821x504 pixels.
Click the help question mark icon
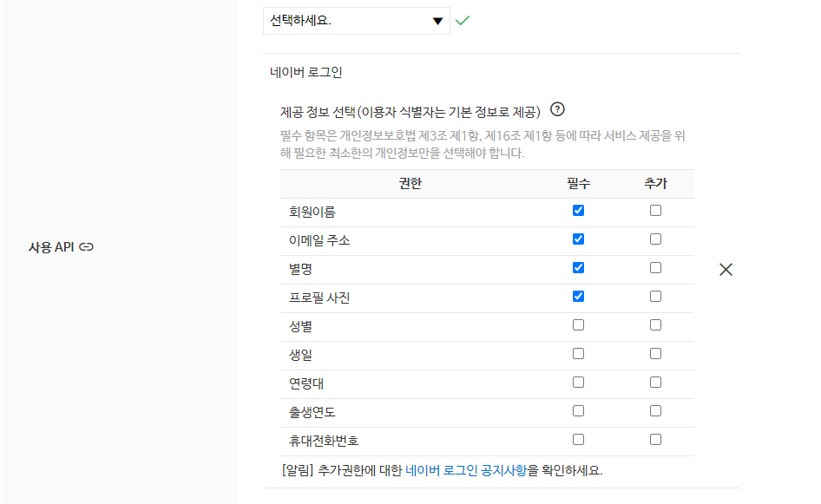pos(558,109)
